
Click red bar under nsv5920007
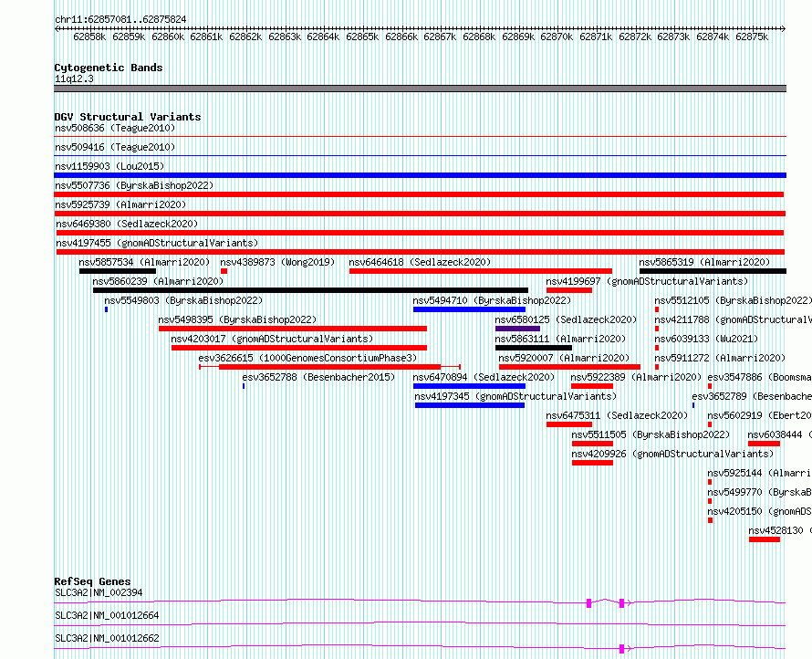[569, 367]
